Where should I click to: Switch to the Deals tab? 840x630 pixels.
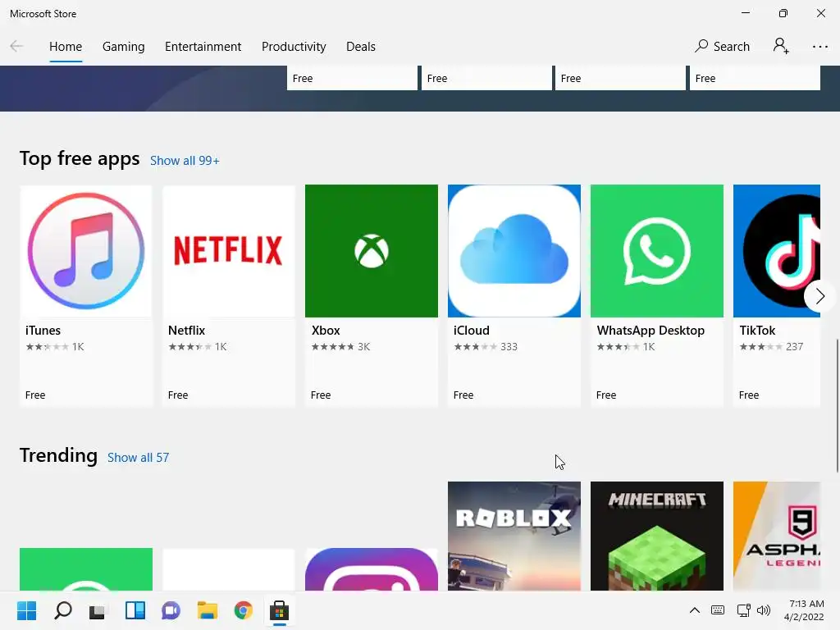(361, 47)
